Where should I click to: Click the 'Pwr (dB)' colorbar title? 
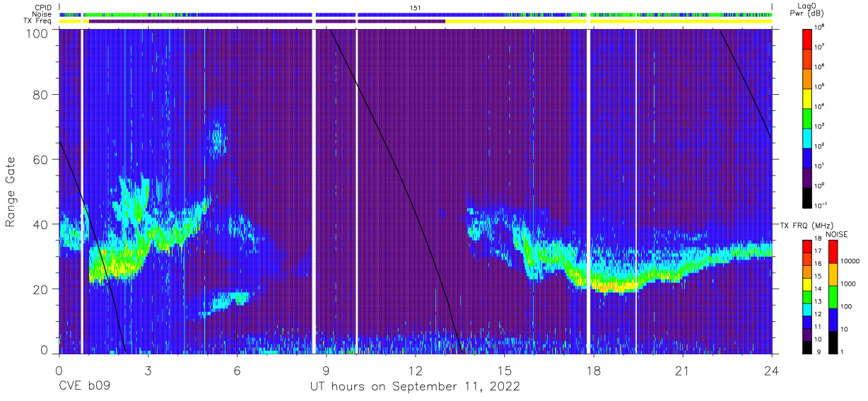pyautogui.click(x=808, y=13)
